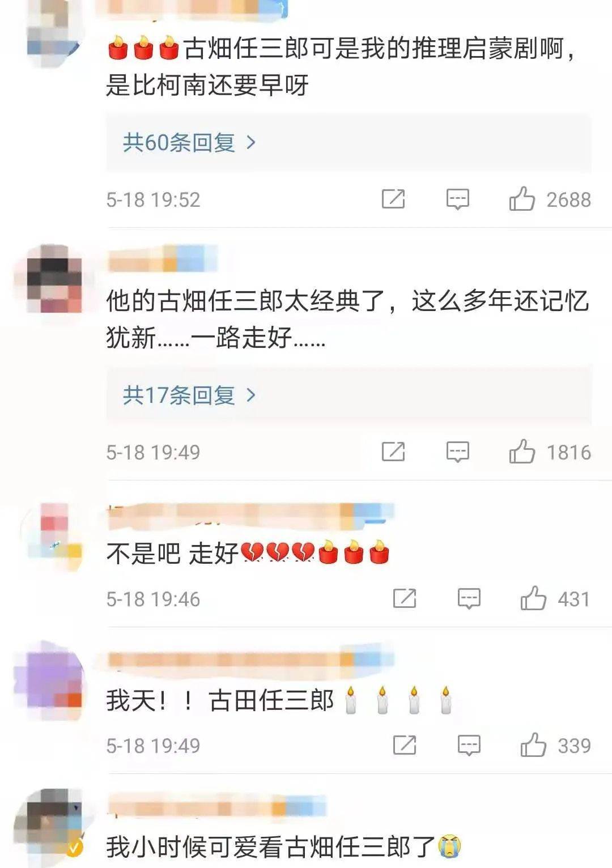Forward the comment with 339 likes
The width and height of the screenshot is (612, 868).
(x=405, y=745)
